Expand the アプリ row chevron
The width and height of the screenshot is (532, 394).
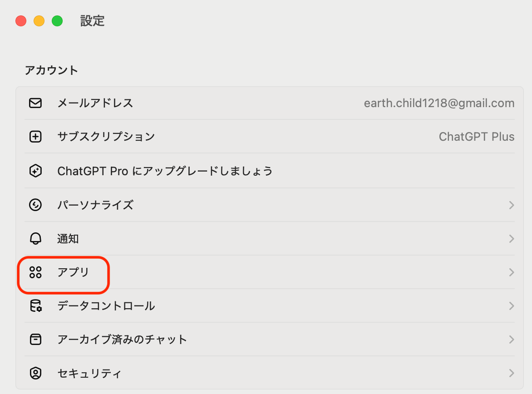pyautogui.click(x=512, y=272)
